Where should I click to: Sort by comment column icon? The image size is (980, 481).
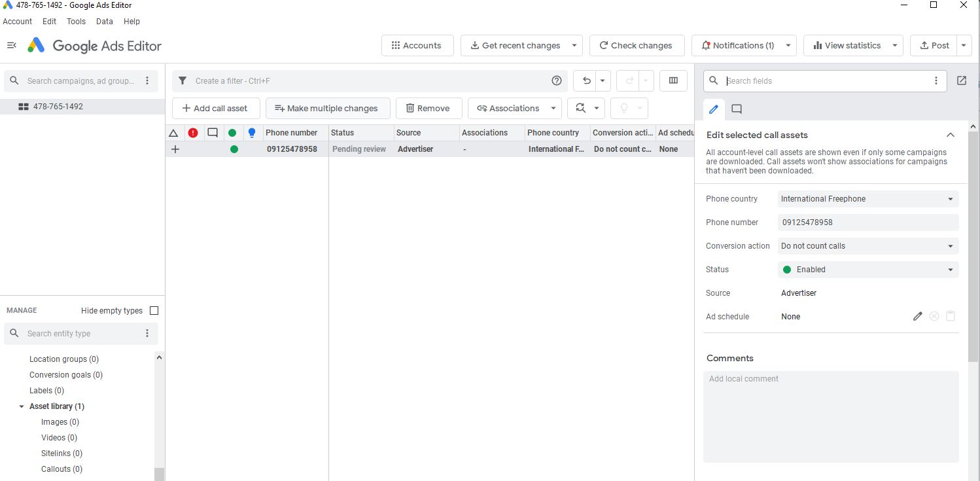[213, 133]
